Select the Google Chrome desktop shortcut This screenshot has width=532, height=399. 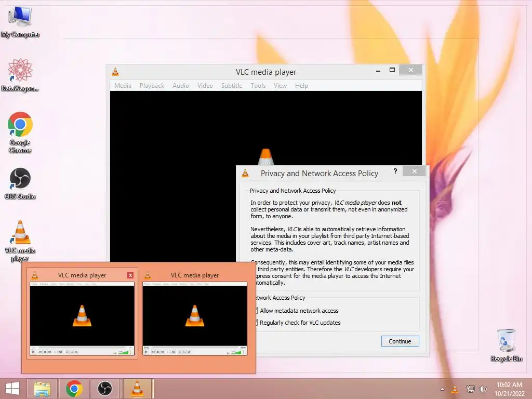point(20,132)
